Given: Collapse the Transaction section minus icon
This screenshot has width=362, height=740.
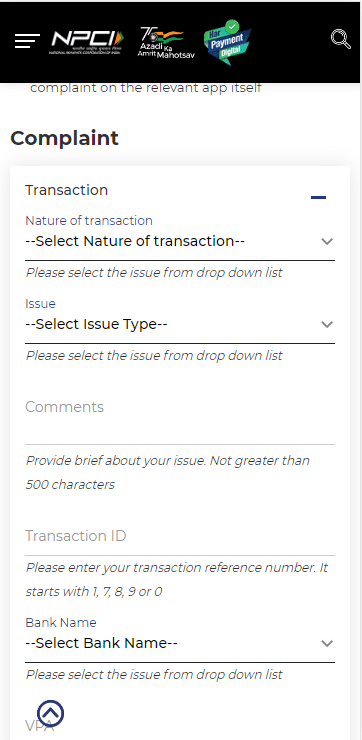Looking at the screenshot, I should [319, 197].
